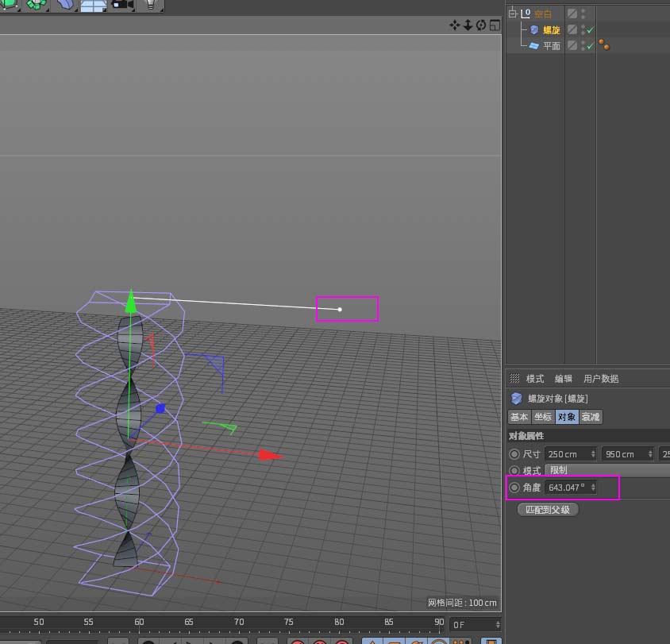Screen dimensions: 670x644
Task: Switch to the 坐标 tab in Attribute Manager
Action: pos(543,416)
